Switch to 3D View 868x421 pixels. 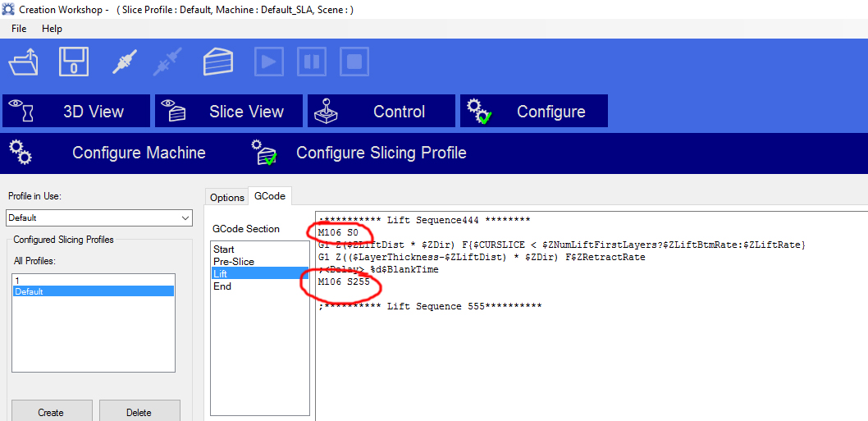point(76,111)
